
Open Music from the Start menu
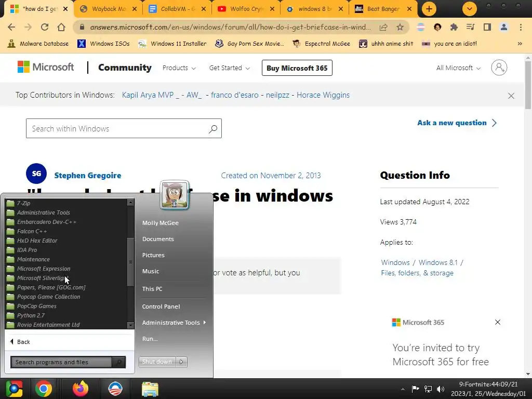tap(151, 271)
